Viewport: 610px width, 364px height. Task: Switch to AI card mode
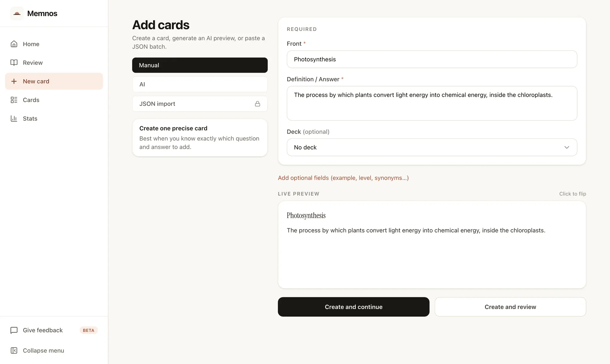pos(200,84)
